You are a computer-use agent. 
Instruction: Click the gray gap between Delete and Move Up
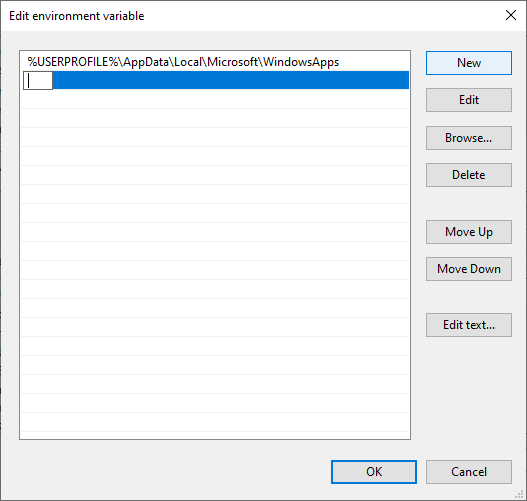pyautogui.click(x=469, y=203)
